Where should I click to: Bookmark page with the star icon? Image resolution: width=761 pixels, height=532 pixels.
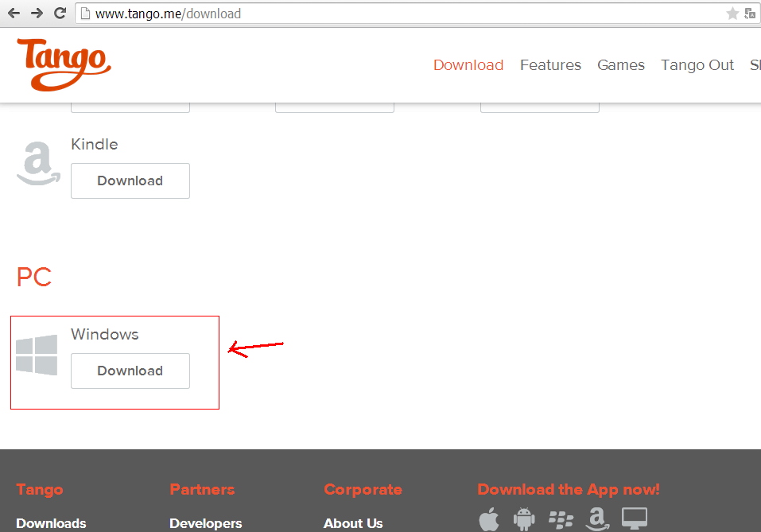pos(732,14)
